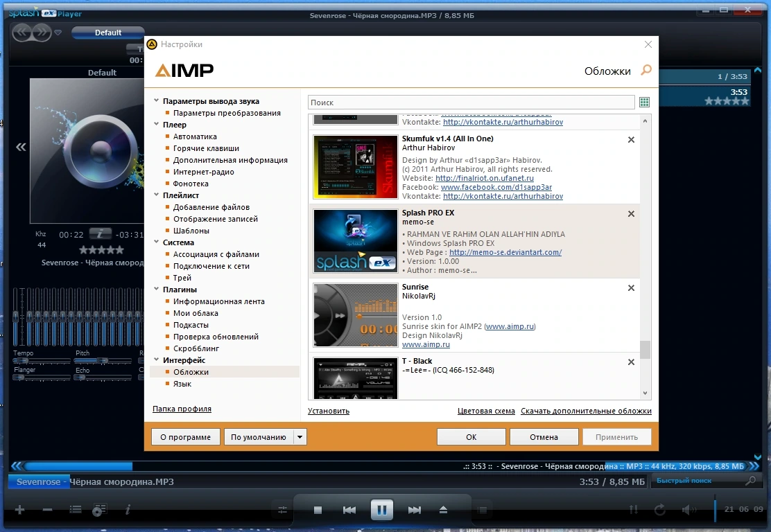The width and height of the screenshot is (771, 532).
Task: Click the player's previous-skin rewind button at top left
Action: (22, 33)
